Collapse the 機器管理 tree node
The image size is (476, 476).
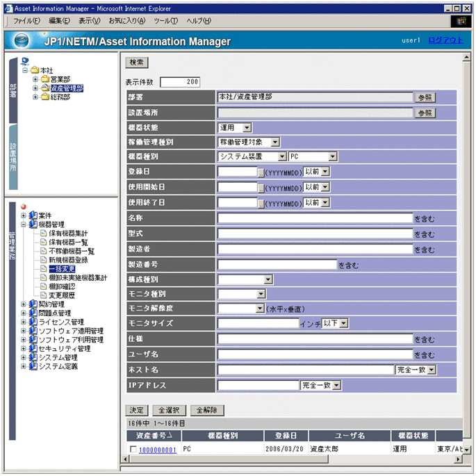click(x=24, y=224)
